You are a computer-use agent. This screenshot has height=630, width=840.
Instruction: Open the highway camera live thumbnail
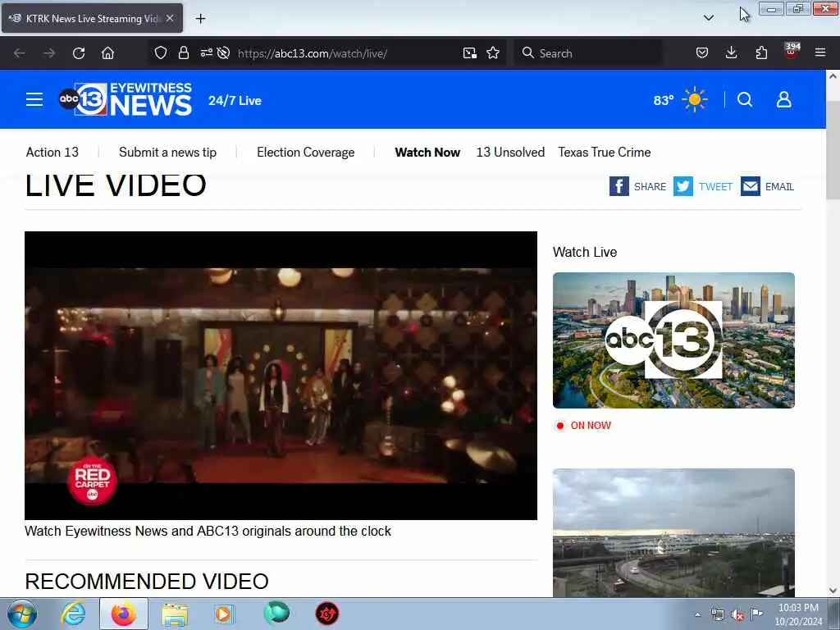tap(673, 533)
